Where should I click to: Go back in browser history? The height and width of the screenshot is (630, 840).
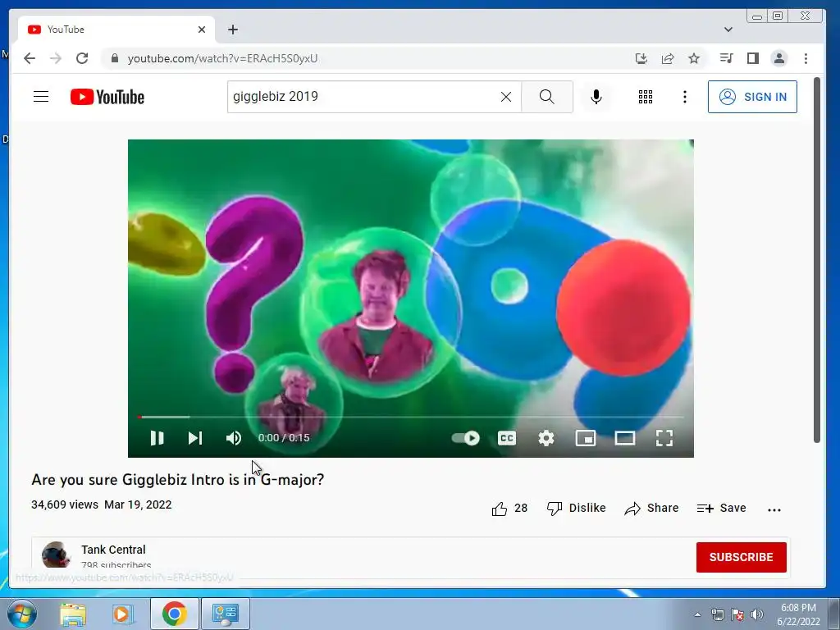tap(30, 58)
